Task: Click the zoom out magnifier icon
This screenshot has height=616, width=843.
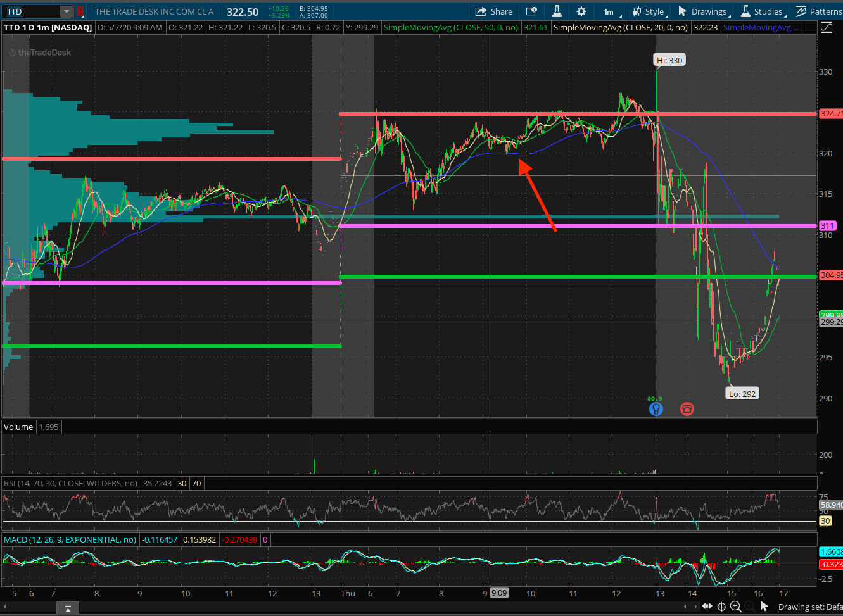Action: click(x=749, y=607)
